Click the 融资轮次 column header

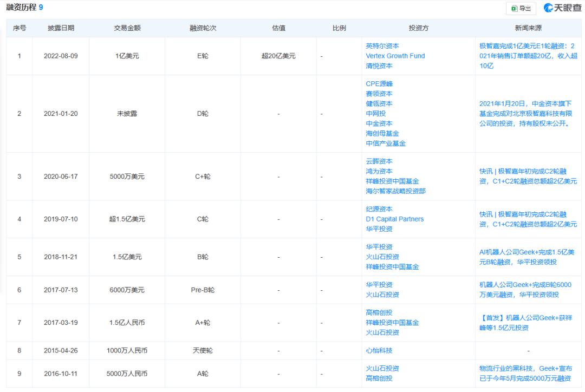tap(203, 28)
